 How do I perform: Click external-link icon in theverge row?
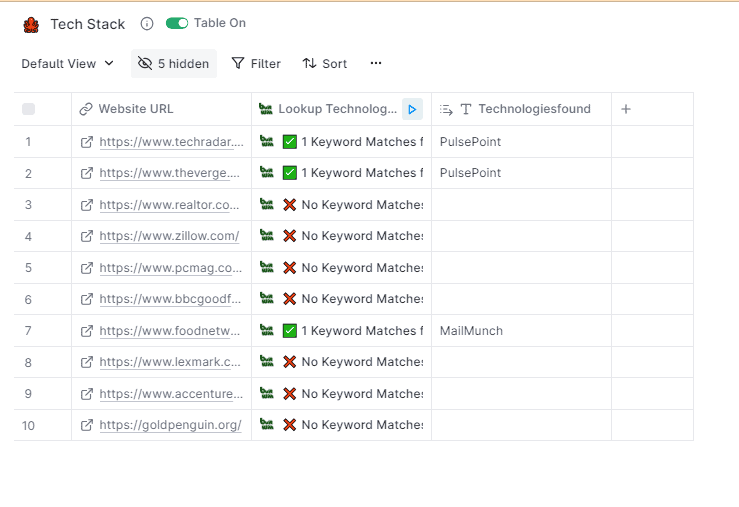click(87, 173)
